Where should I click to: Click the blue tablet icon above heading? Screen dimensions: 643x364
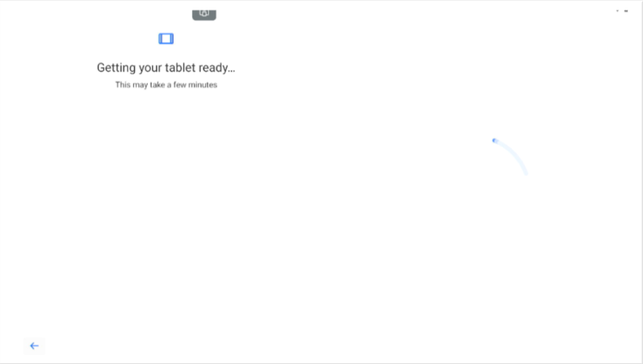click(x=166, y=38)
